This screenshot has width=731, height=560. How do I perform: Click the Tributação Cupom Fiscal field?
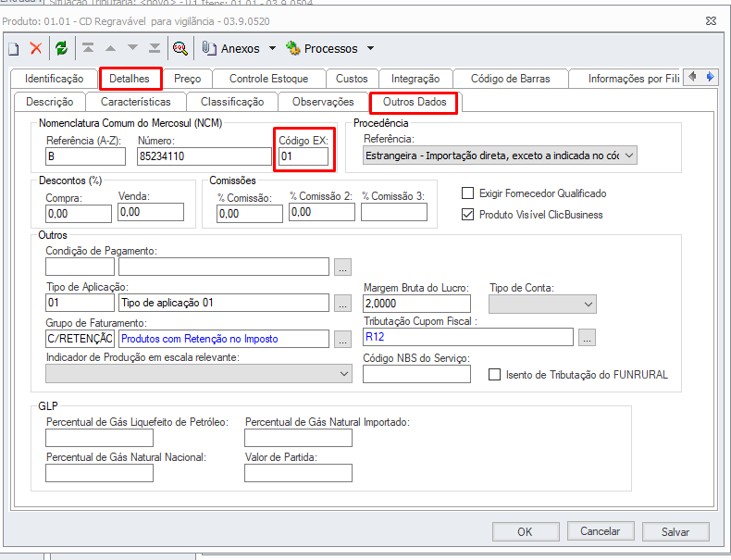click(468, 337)
